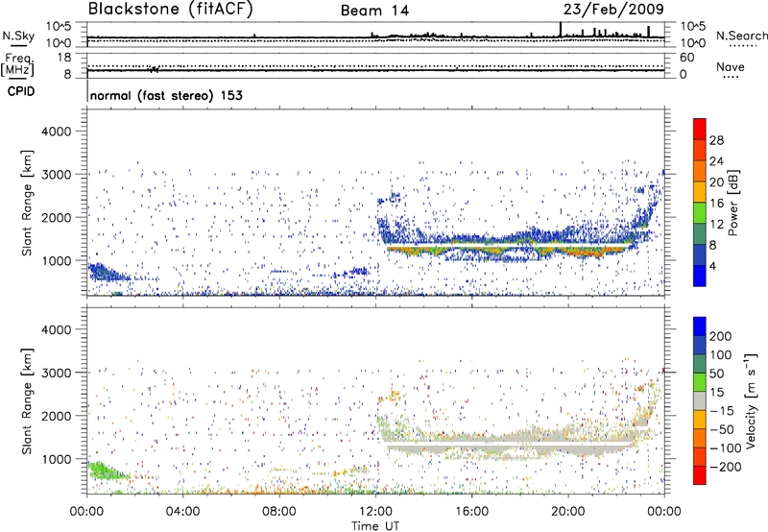Click the 'Velocity [m s-1]' colorbar label

[x=751, y=400]
